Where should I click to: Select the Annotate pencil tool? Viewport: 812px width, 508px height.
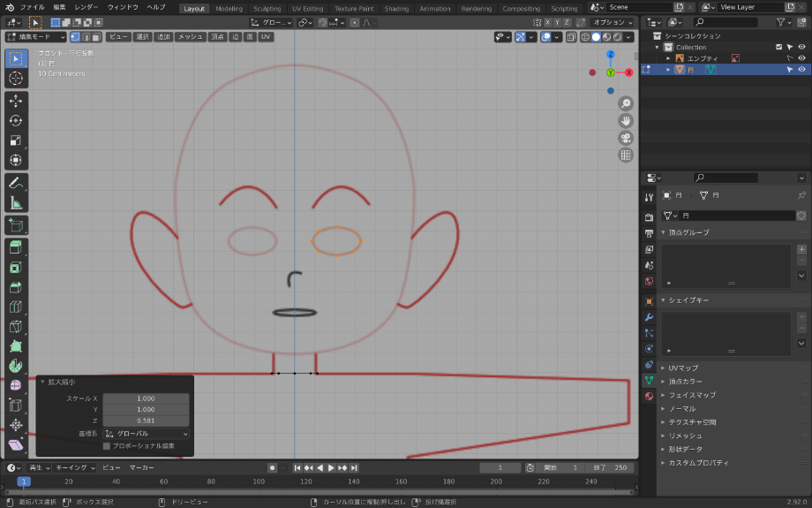coord(16,183)
